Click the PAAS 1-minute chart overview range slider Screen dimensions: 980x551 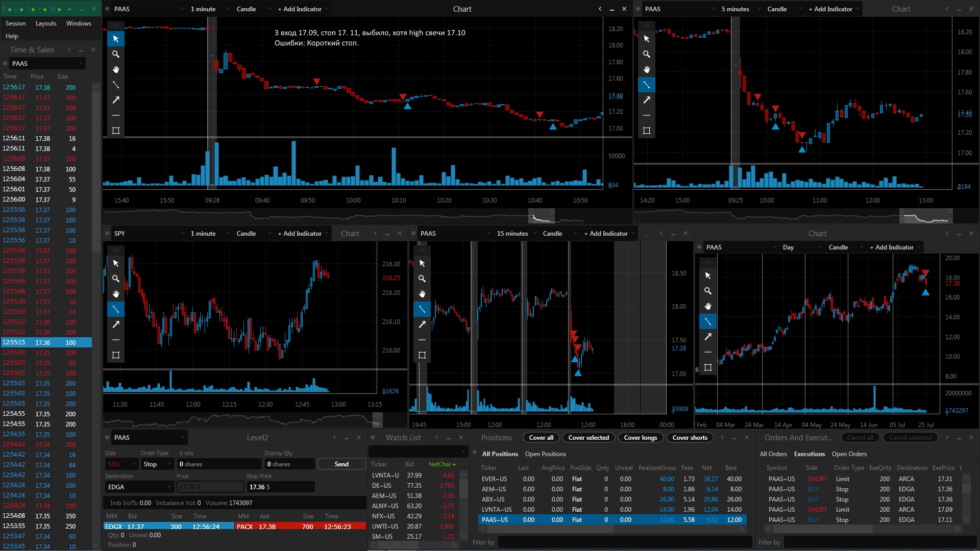pyautogui.click(x=542, y=216)
